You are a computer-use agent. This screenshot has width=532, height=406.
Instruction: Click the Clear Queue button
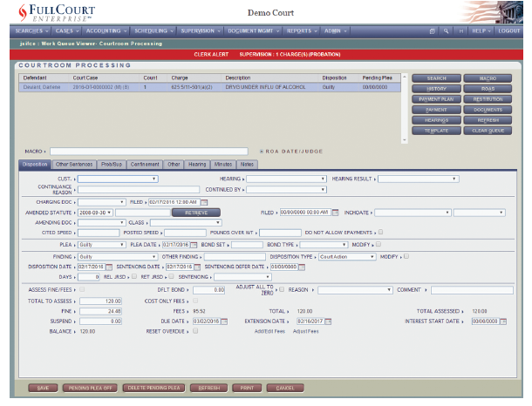point(488,131)
